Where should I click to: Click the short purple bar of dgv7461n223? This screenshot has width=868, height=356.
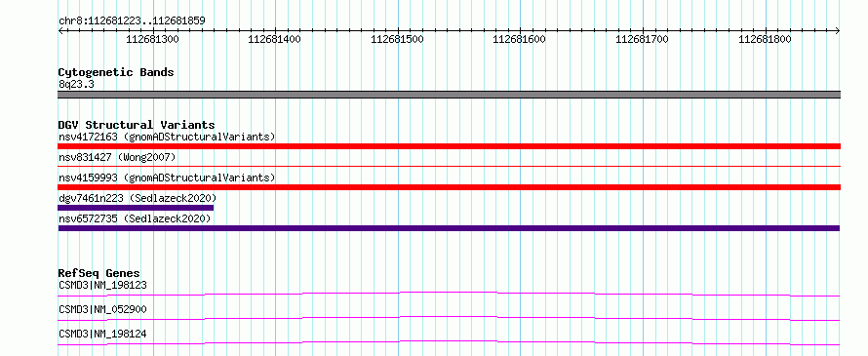coord(136,208)
